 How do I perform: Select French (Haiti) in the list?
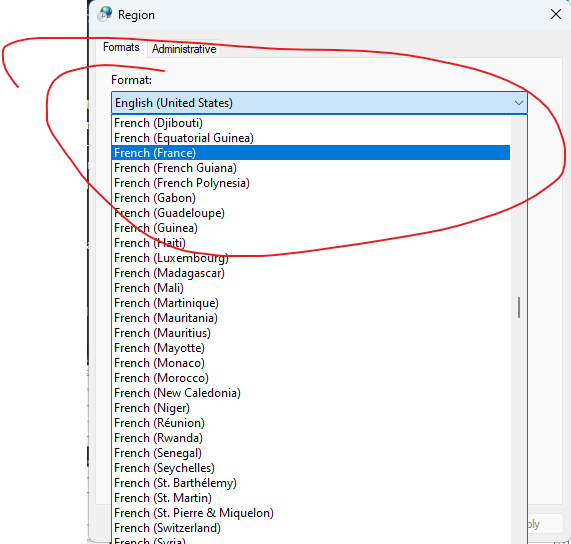point(311,243)
